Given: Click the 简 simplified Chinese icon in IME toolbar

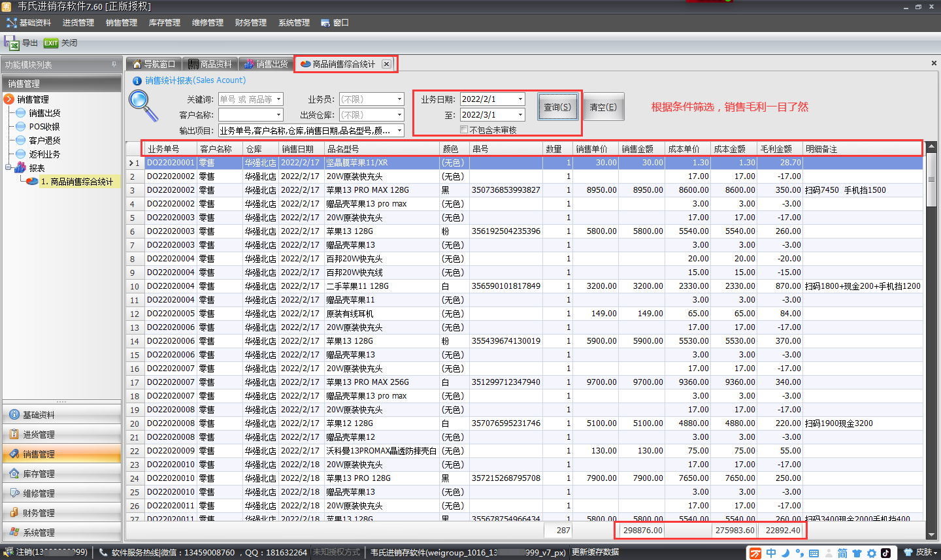Looking at the screenshot, I should [842, 553].
